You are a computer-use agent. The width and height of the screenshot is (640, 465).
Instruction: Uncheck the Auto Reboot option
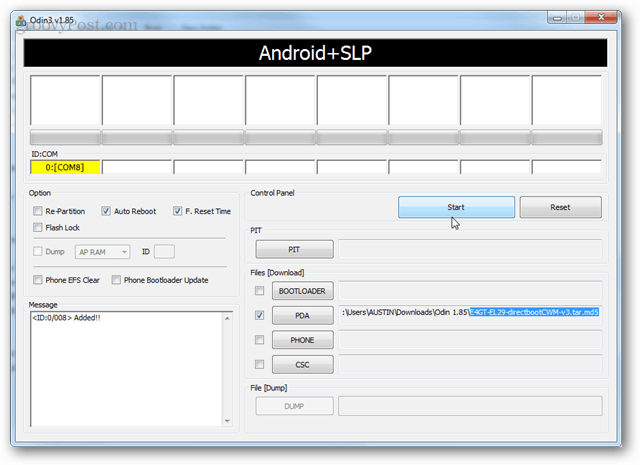click(106, 211)
